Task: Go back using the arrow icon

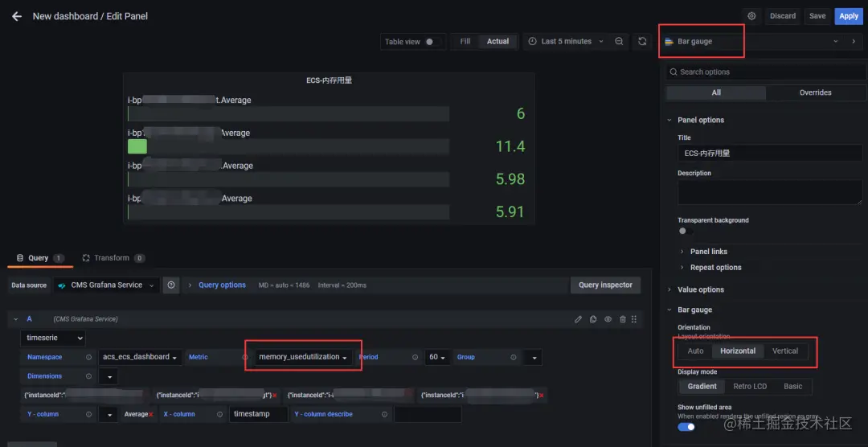Action: tap(17, 16)
